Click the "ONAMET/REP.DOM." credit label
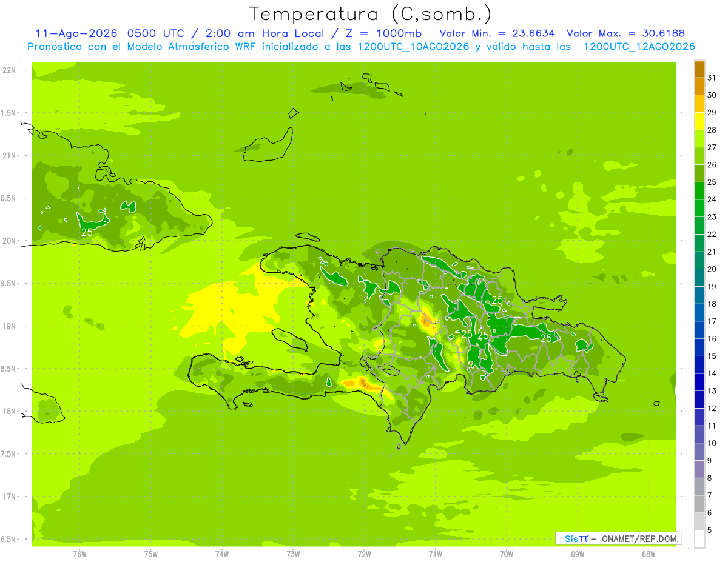This screenshot has width=728, height=562. [639, 538]
